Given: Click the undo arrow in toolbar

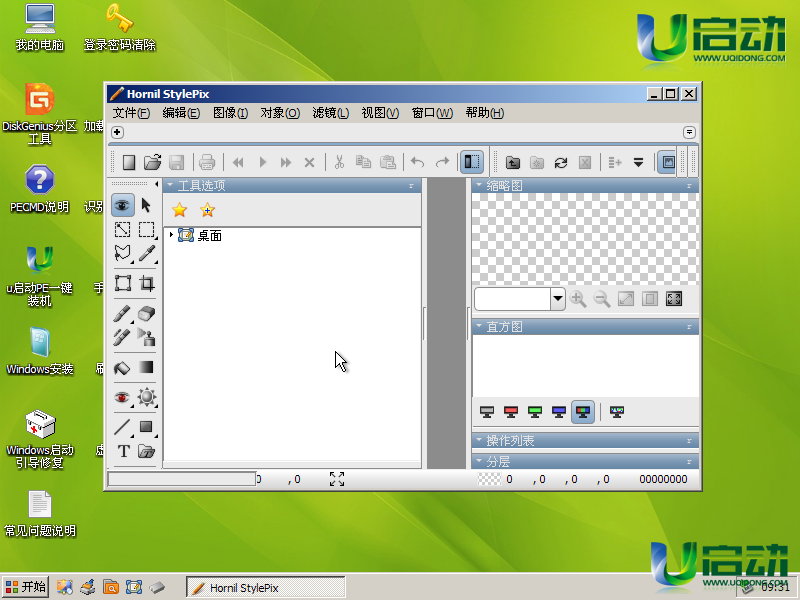Looking at the screenshot, I should [417, 162].
